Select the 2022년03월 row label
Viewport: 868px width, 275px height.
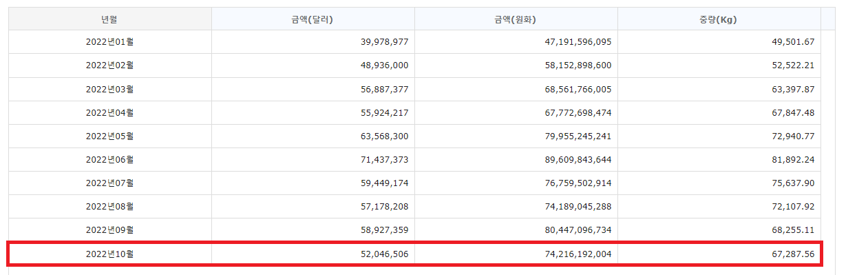tap(109, 89)
